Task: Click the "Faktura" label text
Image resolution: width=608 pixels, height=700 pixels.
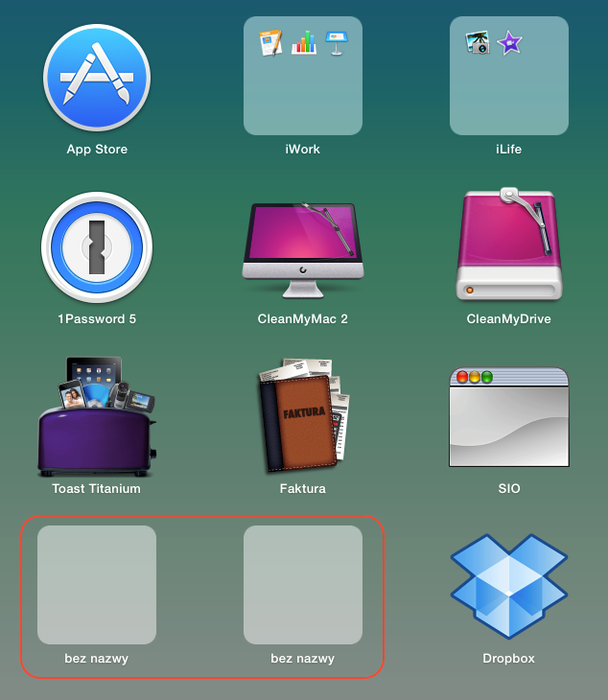Action: point(303,488)
